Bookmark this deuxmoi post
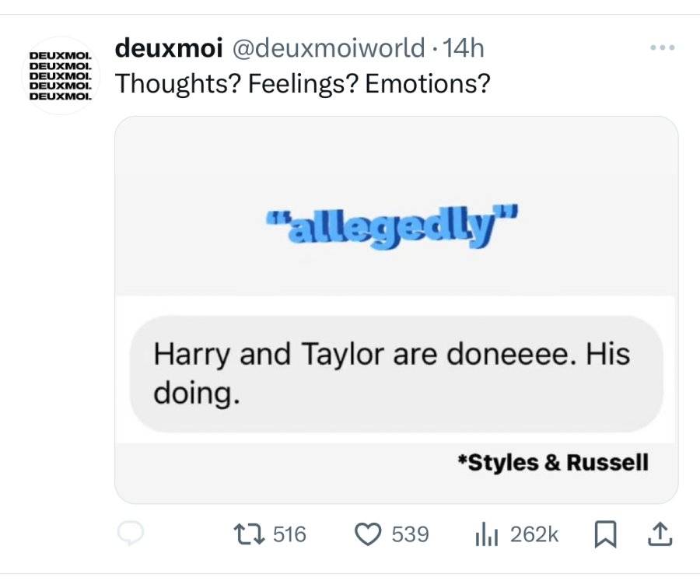700x588 pixels. tap(606, 534)
